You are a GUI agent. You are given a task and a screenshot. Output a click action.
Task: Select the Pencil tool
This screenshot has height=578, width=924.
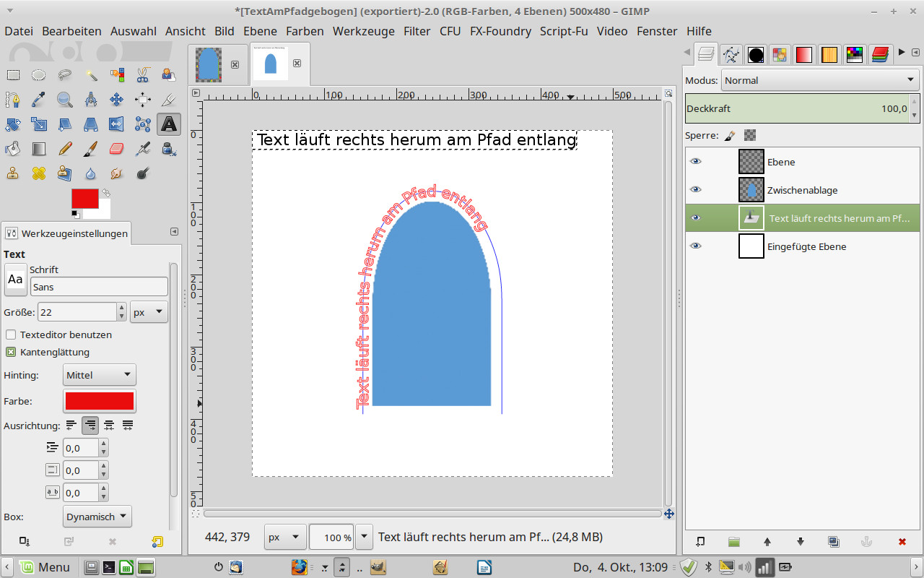(65, 149)
